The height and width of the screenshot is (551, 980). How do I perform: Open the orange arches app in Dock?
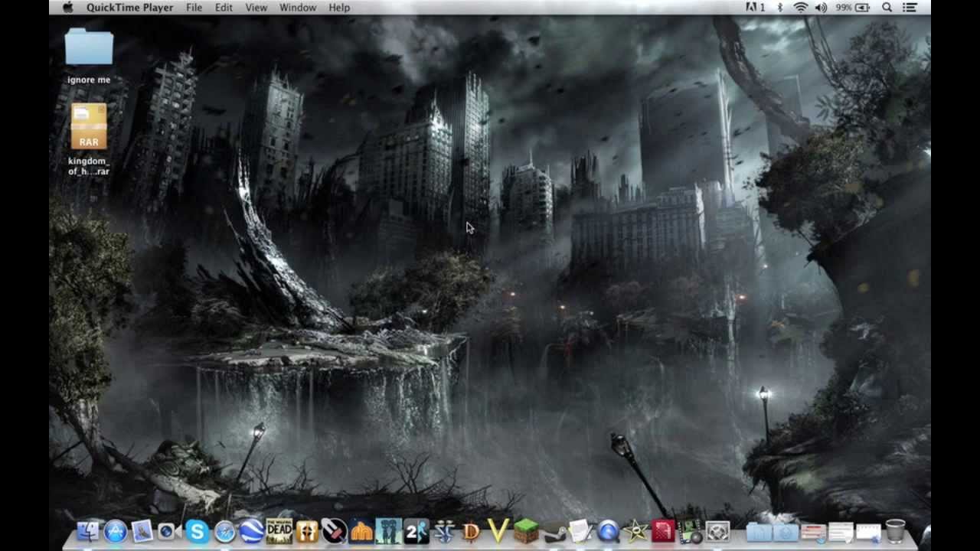pyautogui.click(x=361, y=531)
